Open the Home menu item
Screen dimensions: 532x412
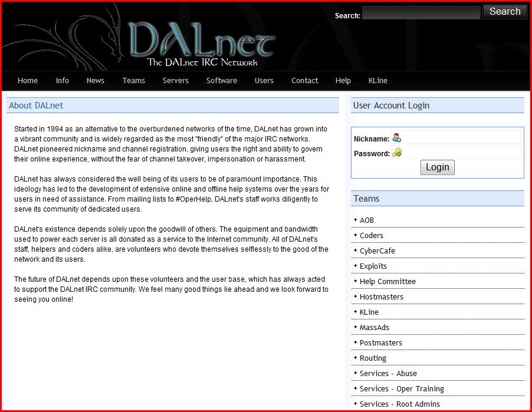click(28, 80)
